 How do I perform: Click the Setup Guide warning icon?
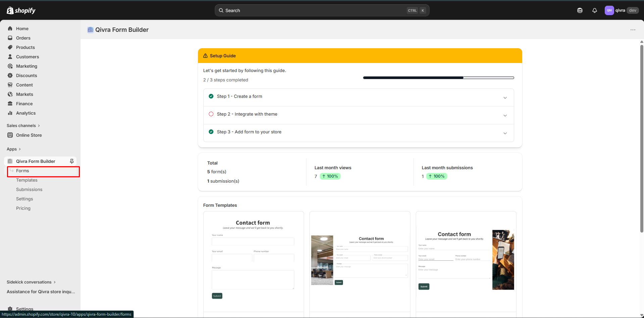(205, 56)
